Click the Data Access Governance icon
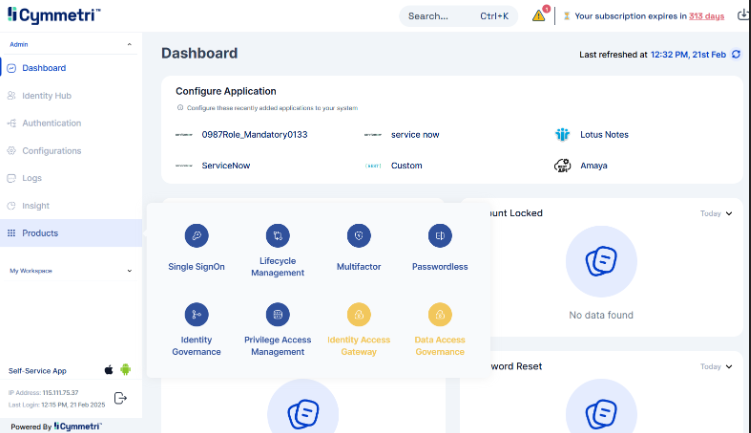The height and width of the screenshot is (433, 751). pyautogui.click(x=439, y=314)
